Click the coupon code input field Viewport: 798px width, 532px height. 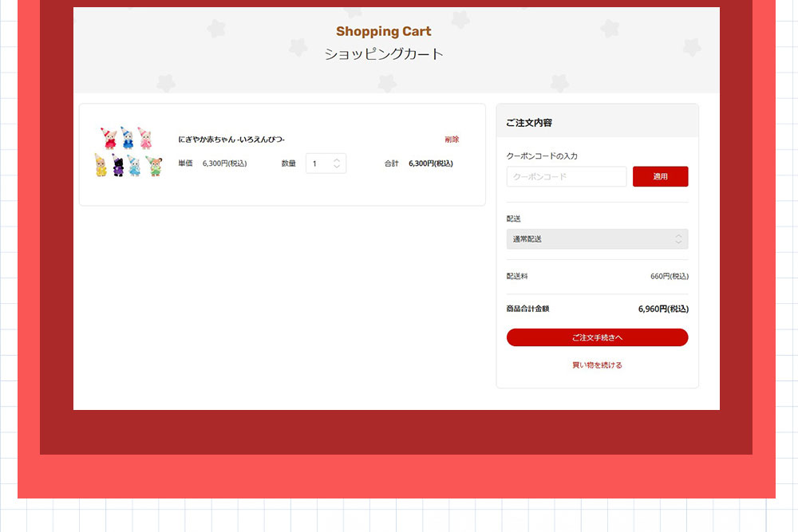coord(567,176)
